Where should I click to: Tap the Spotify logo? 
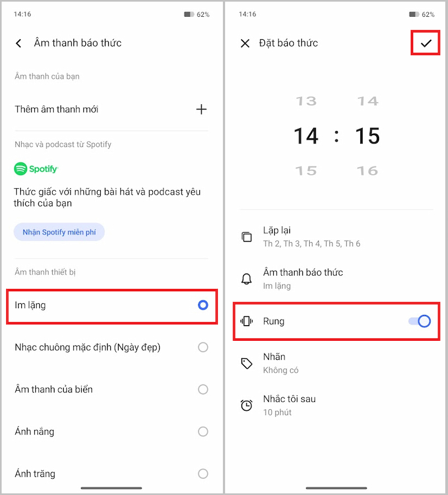36,168
